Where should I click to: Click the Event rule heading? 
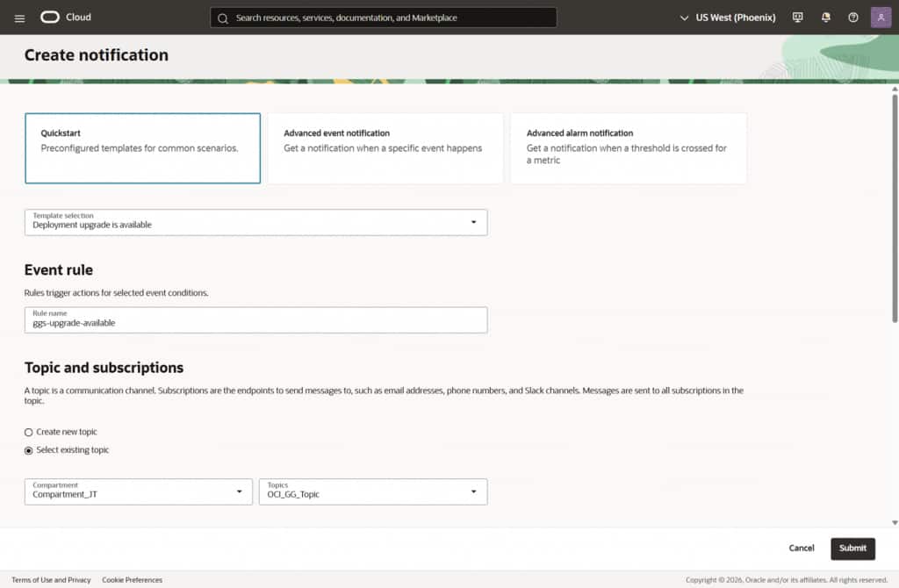click(59, 270)
